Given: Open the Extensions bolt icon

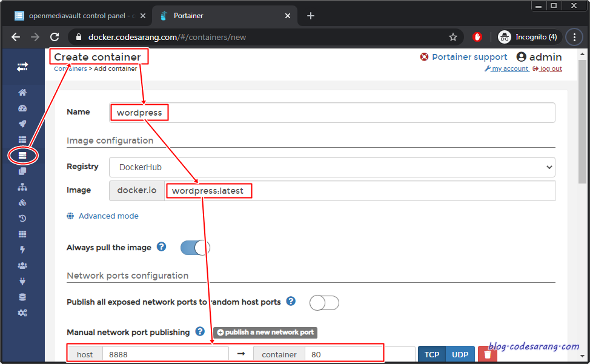Looking at the screenshot, I should point(22,250).
